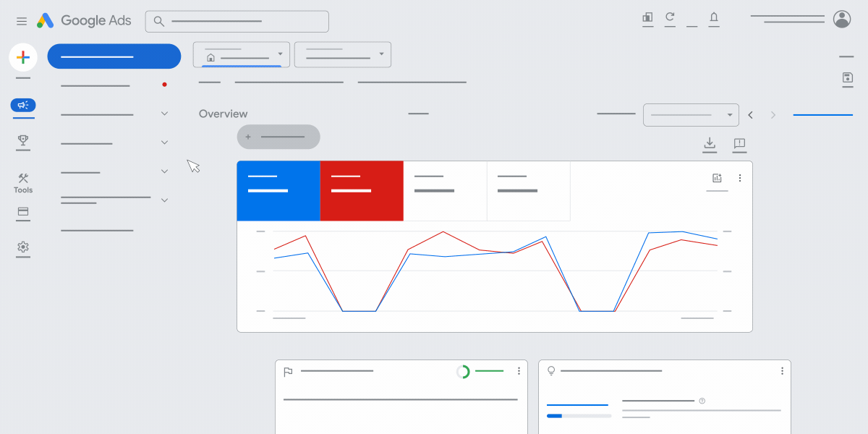
Task: Open the Billing card icon
Action: 23,212
